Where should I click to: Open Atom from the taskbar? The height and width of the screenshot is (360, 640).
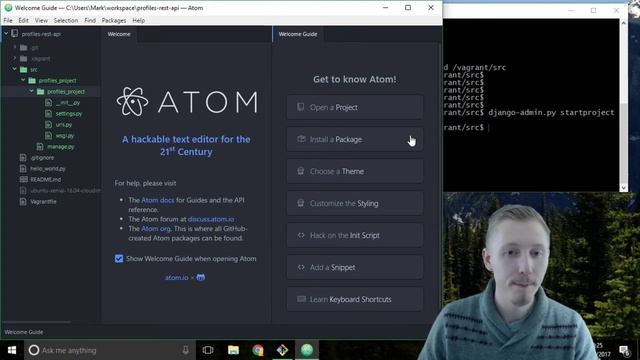point(307,350)
